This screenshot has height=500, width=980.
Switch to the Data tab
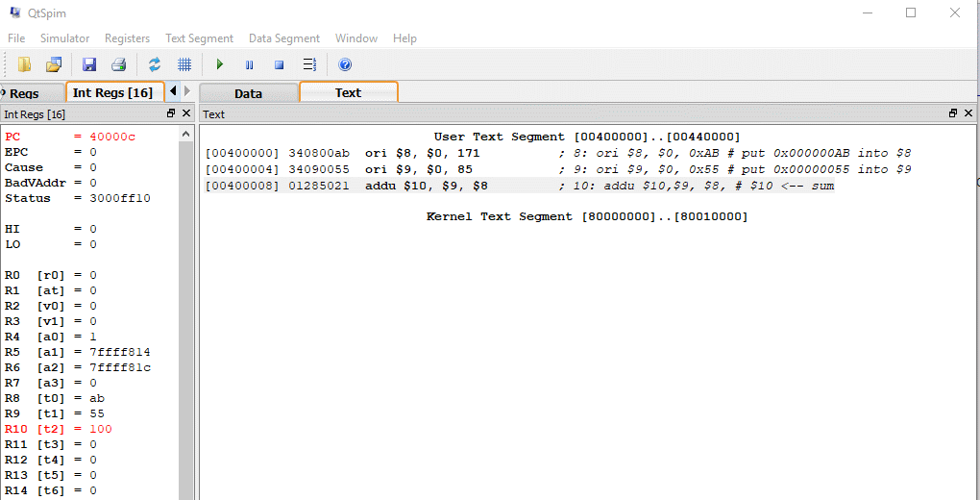click(x=248, y=93)
